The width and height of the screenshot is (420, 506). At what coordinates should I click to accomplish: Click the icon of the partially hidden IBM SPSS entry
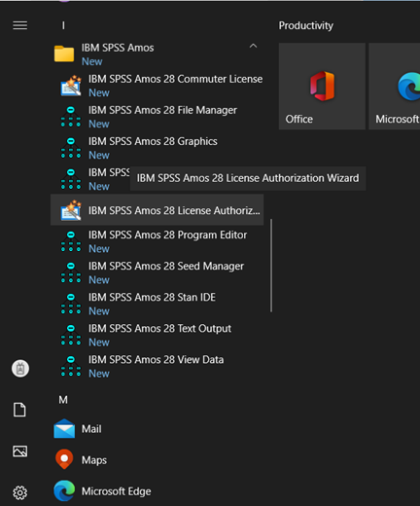click(x=71, y=179)
